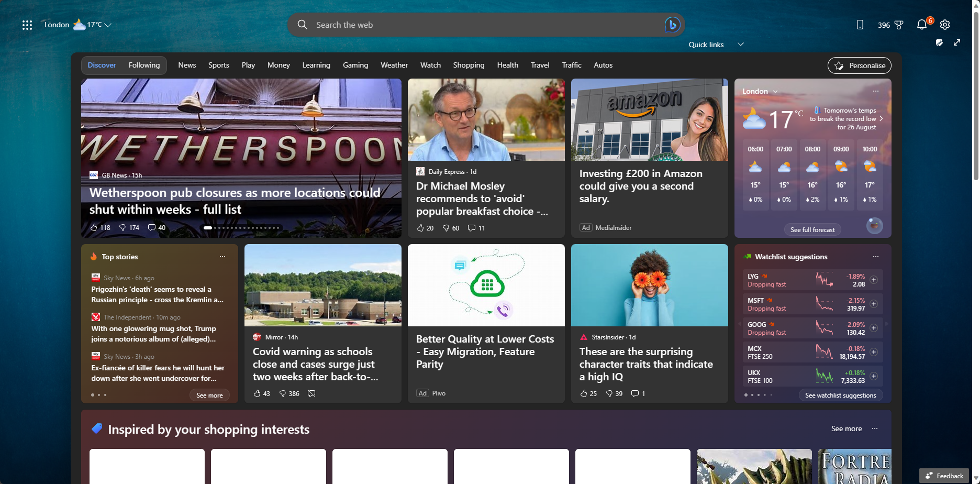The height and width of the screenshot is (484, 980).
Task: Open comments on high IQ article
Action: (635, 393)
